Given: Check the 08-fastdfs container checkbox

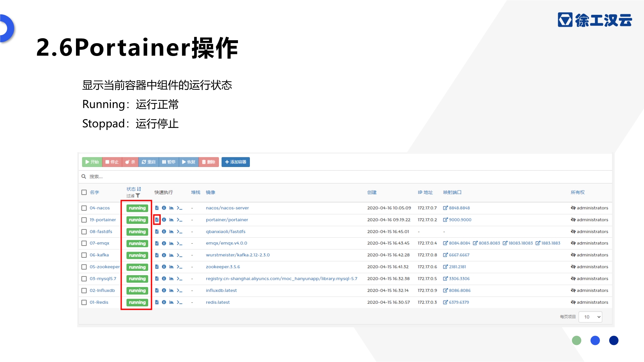Looking at the screenshot, I should (x=84, y=232).
